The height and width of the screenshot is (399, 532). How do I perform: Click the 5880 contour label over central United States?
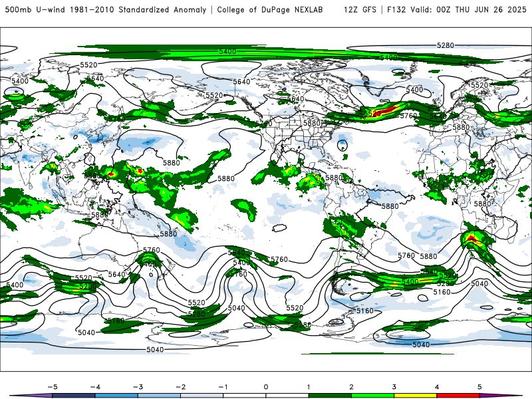[x=312, y=123]
